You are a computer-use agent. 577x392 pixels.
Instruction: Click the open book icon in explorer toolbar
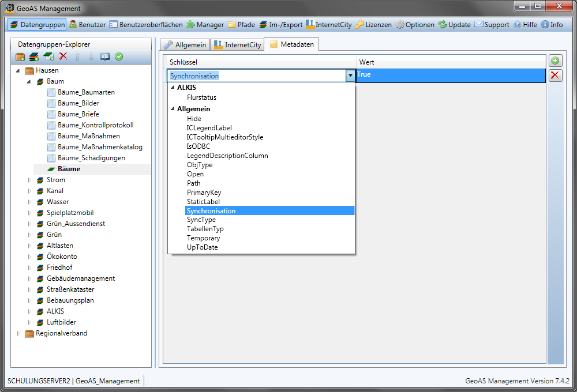click(105, 56)
